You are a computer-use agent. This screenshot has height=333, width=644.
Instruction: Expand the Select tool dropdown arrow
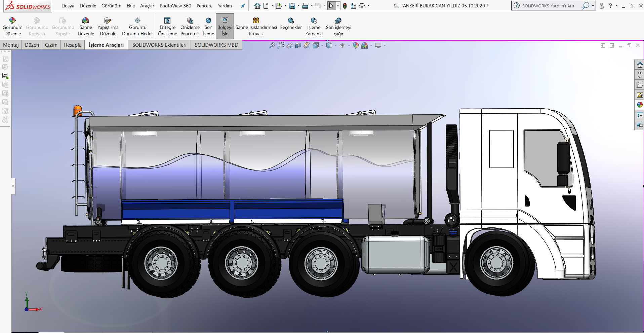point(338,6)
